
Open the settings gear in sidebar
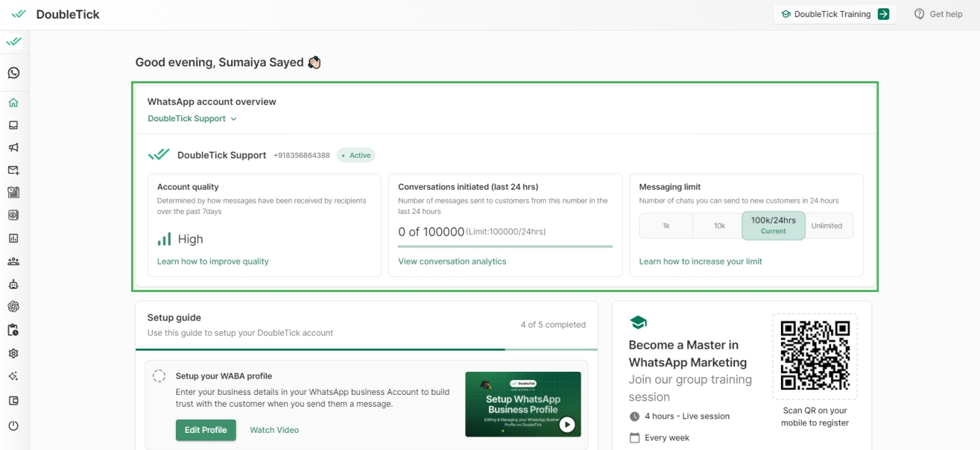coord(13,353)
